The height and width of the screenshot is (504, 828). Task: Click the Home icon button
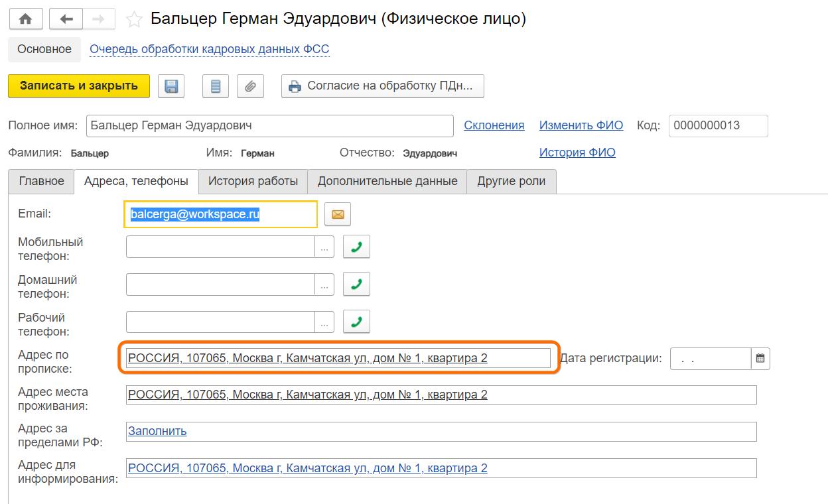click(x=26, y=19)
